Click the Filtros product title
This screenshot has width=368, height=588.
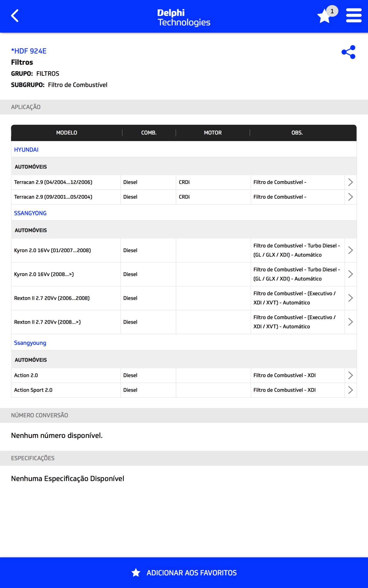22,62
